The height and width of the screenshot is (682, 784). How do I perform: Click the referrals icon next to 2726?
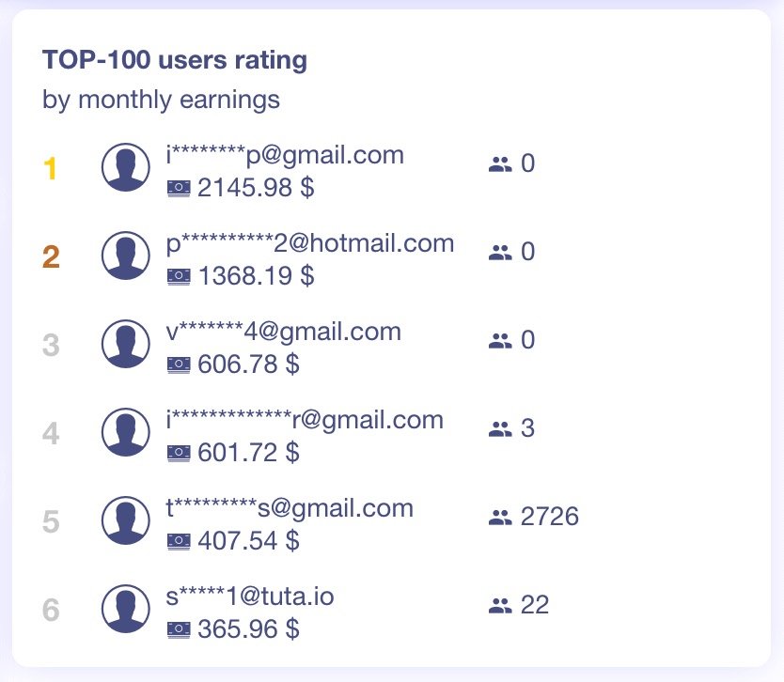point(500,517)
